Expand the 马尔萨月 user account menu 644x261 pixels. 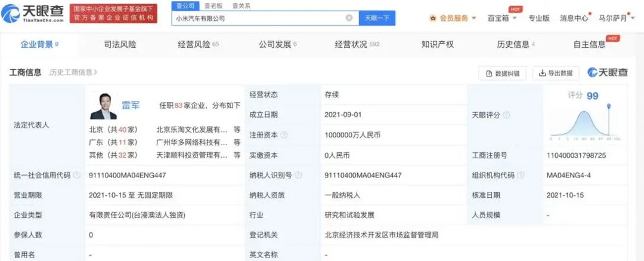coord(615,18)
